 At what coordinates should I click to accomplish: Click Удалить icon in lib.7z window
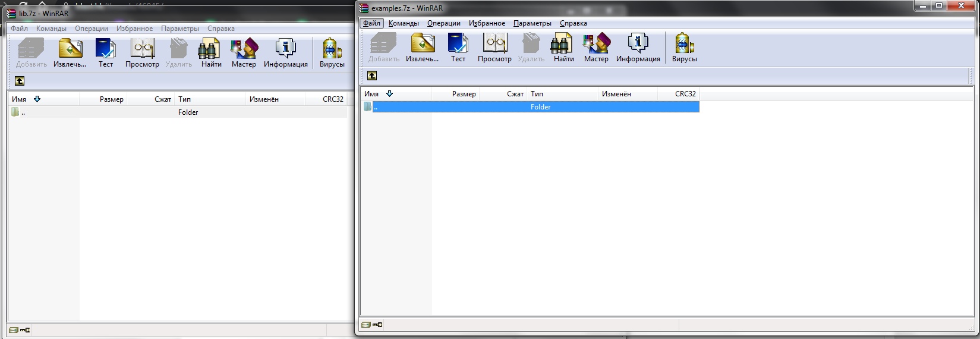point(178,53)
